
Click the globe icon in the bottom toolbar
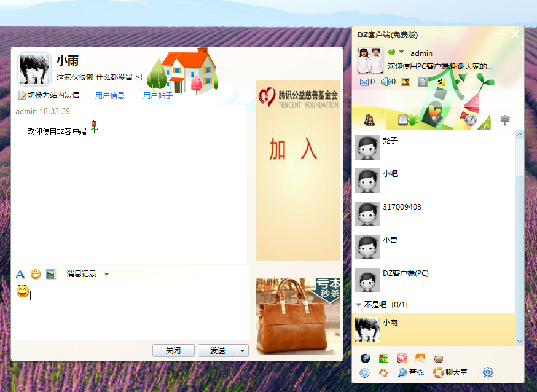pos(366,358)
